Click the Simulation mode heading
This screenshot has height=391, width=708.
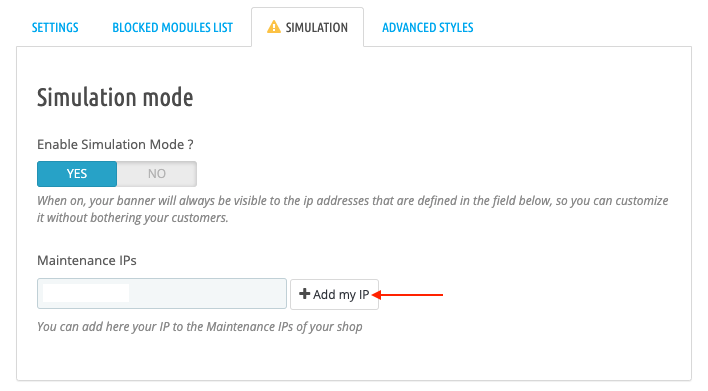point(115,98)
